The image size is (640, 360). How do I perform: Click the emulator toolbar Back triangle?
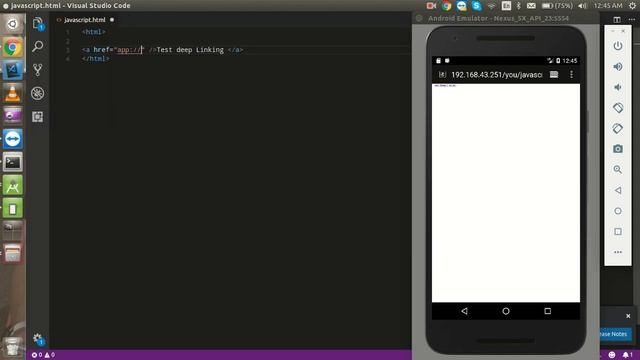point(618,190)
